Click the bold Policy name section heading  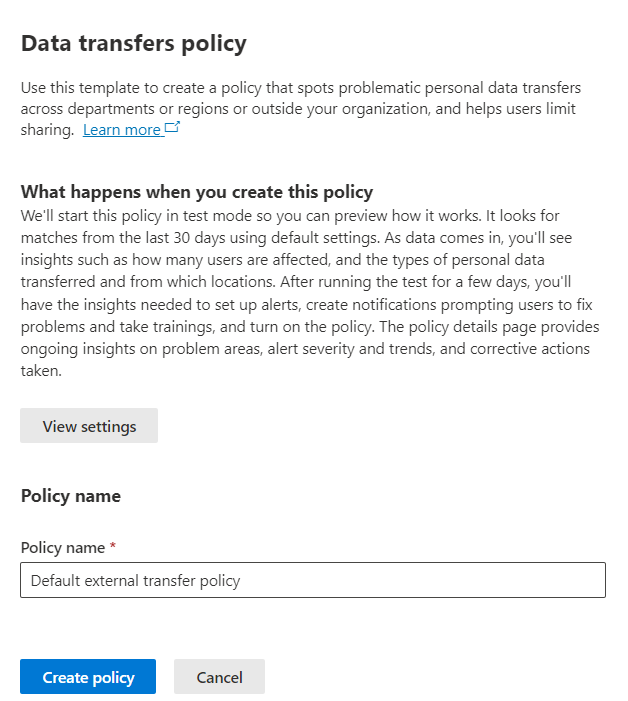click(70, 496)
